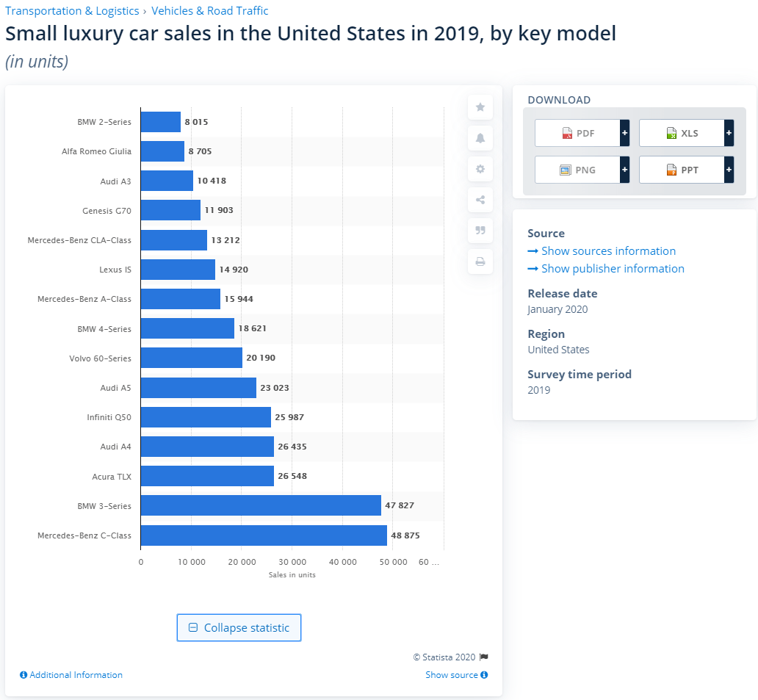
Task: Click the flag icon beside Statista 2020
Action: pos(483,657)
